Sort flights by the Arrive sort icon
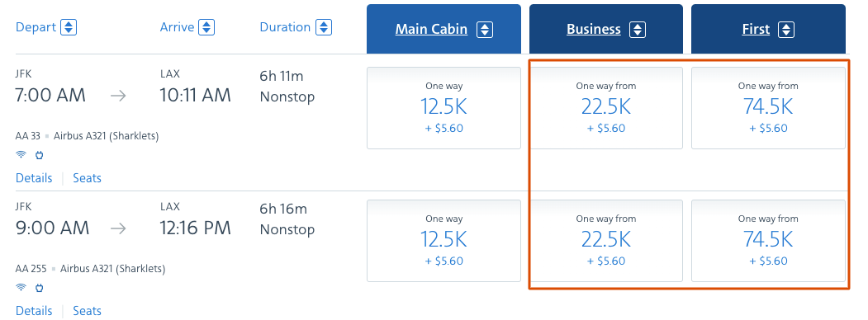This screenshot has width=868, height=320. pyautogui.click(x=206, y=27)
